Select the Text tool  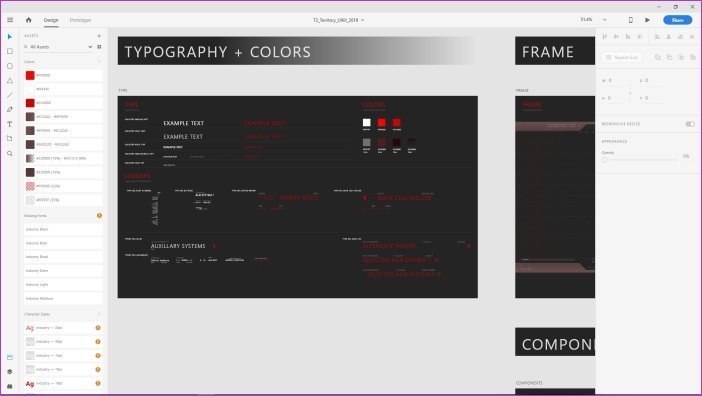tap(10, 124)
